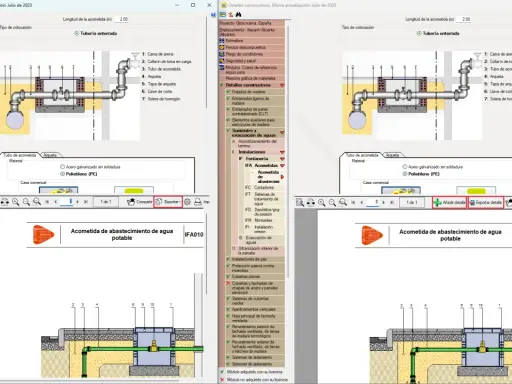Click the binoculars search icon above tree
This screenshot has width=512, height=384.
point(239,15)
